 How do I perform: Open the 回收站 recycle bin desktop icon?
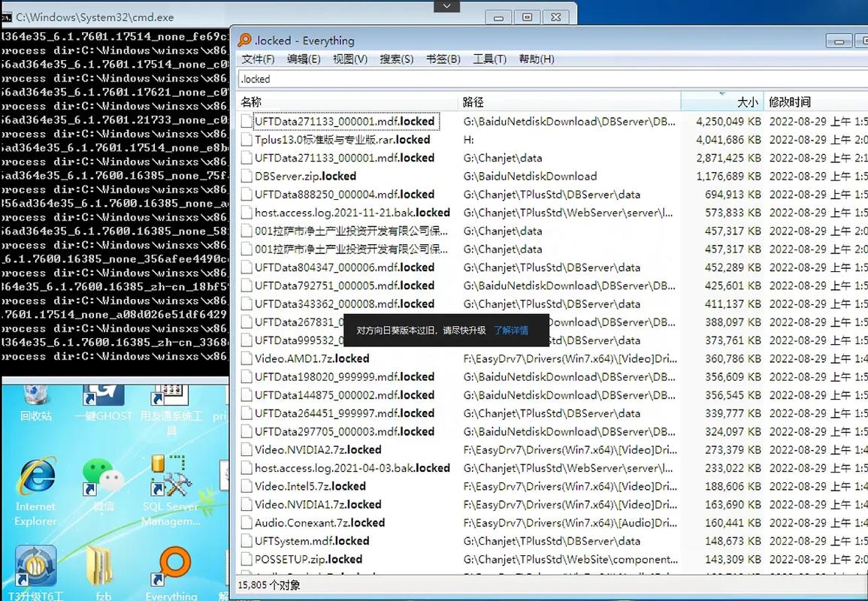[36, 403]
